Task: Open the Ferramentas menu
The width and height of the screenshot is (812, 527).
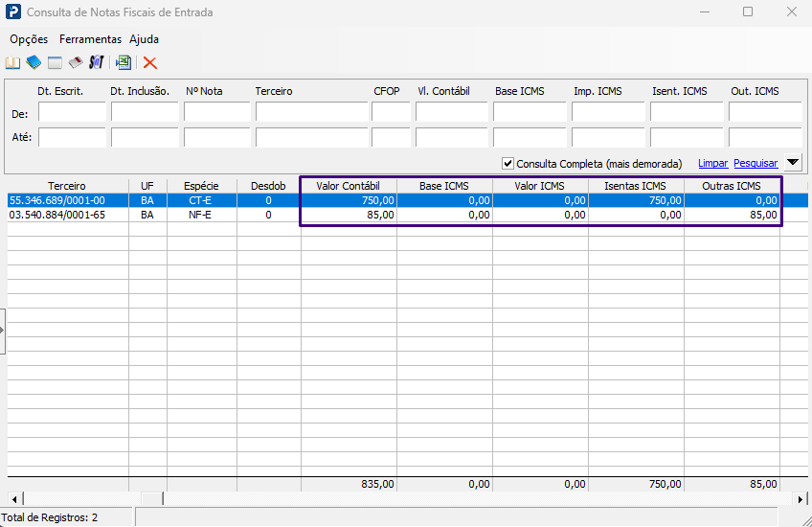Action: (90, 39)
